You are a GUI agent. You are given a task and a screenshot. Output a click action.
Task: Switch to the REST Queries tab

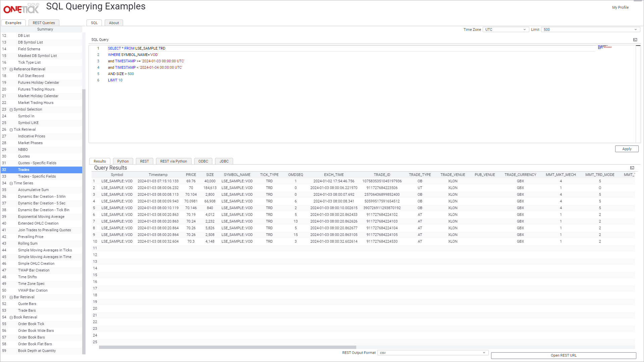pyautogui.click(x=44, y=23)
